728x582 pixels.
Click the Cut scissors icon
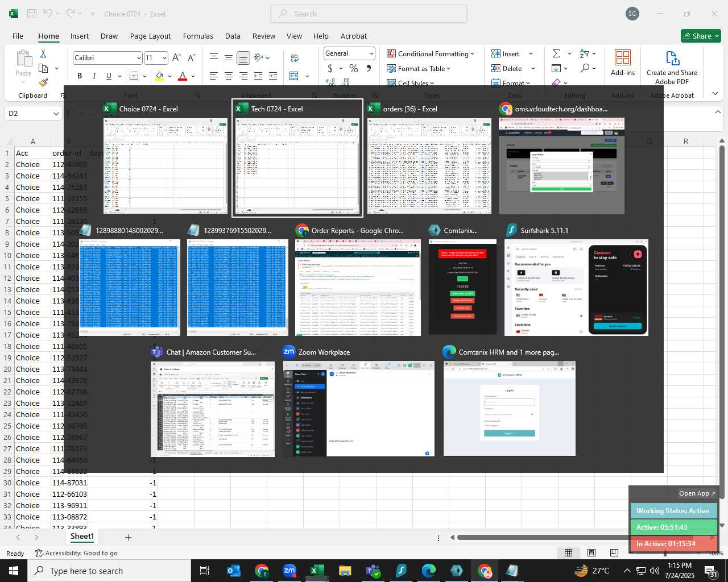click(x=43, y=53)
